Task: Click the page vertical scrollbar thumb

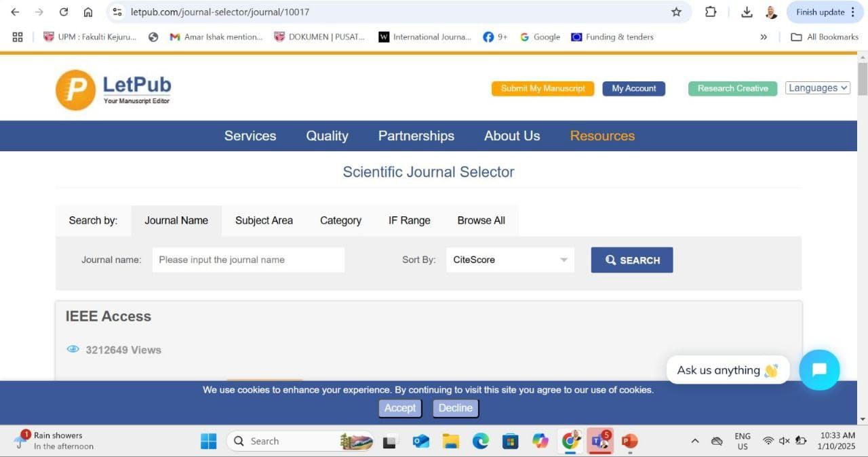Action: (863, 79)
